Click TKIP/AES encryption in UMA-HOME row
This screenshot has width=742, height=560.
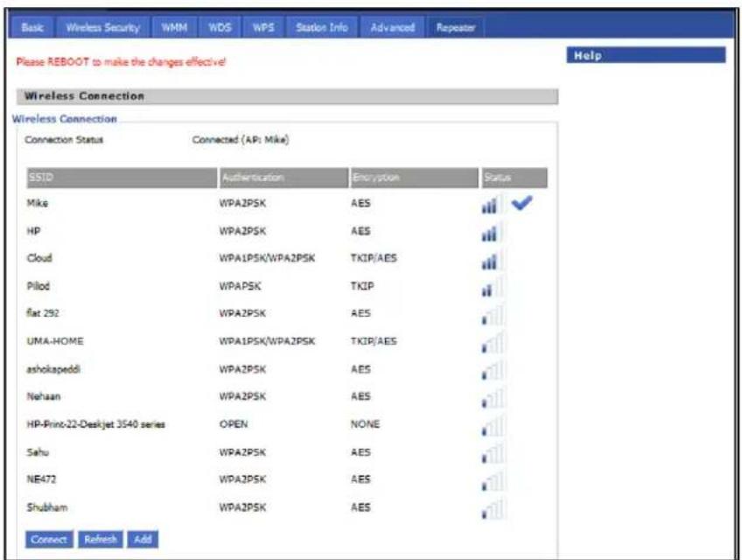click(374, 341)
